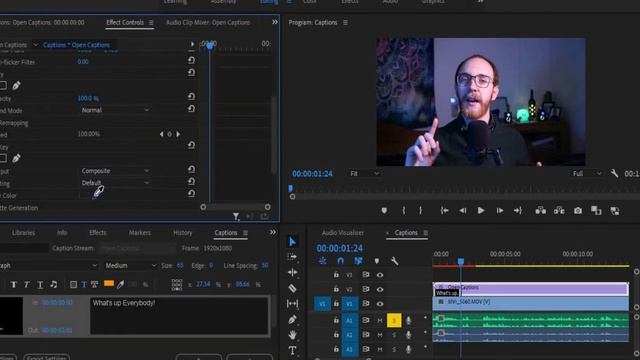Click Go to In button
This screenshot has width=640, height=360.
[444, 211]
